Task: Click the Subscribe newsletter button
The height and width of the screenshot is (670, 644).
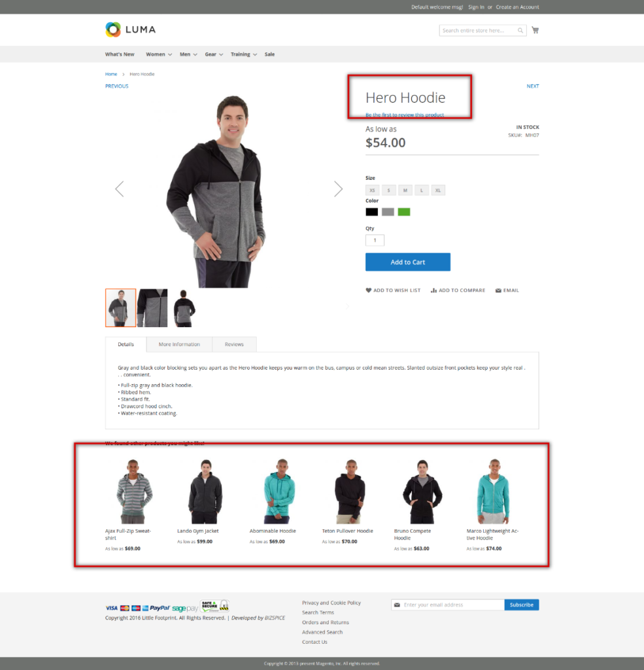Action: pyautogui.click(x=522, y=605)
